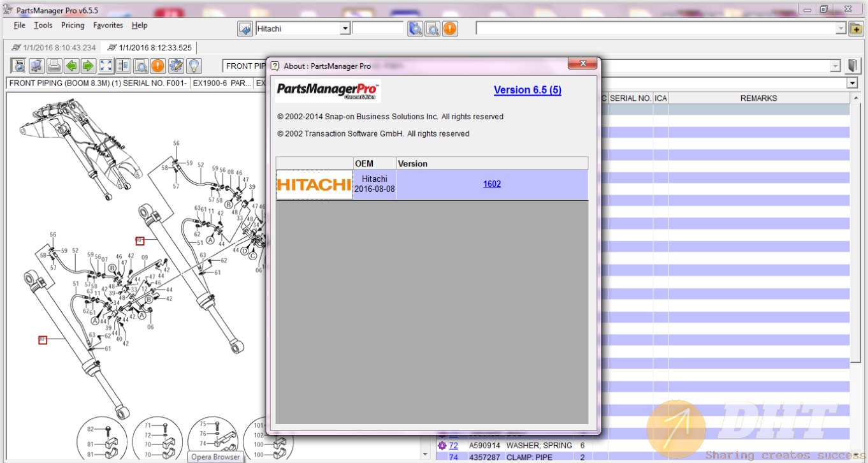This screenshot has width=868, height=463.
Task: Expand the FRONT PIPING title dropdown arrow
Action: [x=835, y=66]
